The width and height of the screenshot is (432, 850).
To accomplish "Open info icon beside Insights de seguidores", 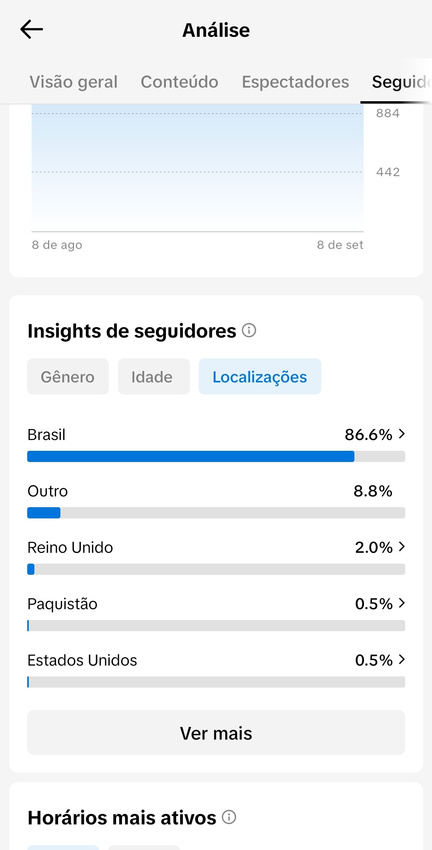I will (249, 330).
